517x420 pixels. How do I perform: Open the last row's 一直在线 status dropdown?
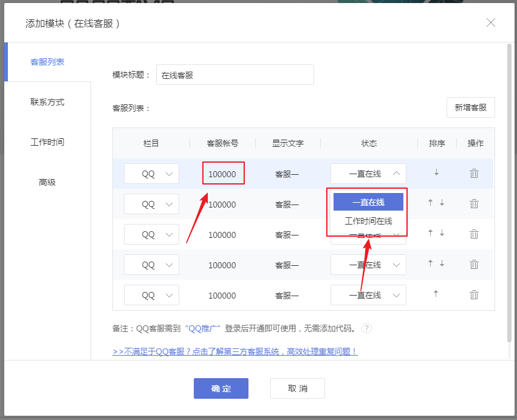pyautogui.click(x=368, y=295)
